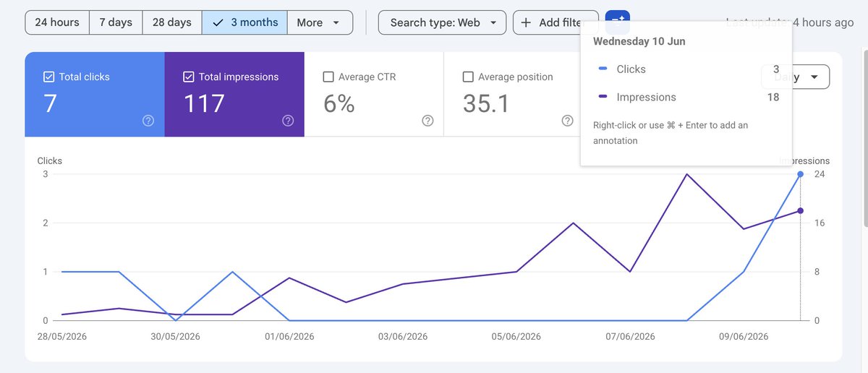This screenshot has height=373, width=868.
Task: Click the Clicks data point on 10 Jun
Action: [x=800, y=174]
